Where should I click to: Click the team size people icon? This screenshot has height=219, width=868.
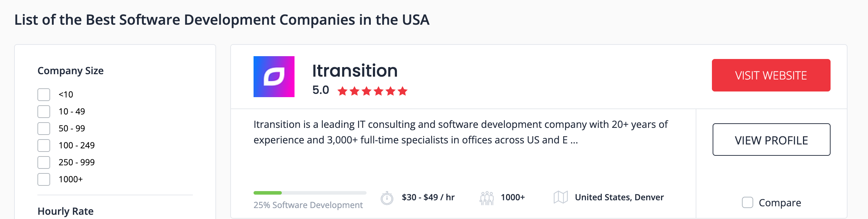tap(487, 198)
